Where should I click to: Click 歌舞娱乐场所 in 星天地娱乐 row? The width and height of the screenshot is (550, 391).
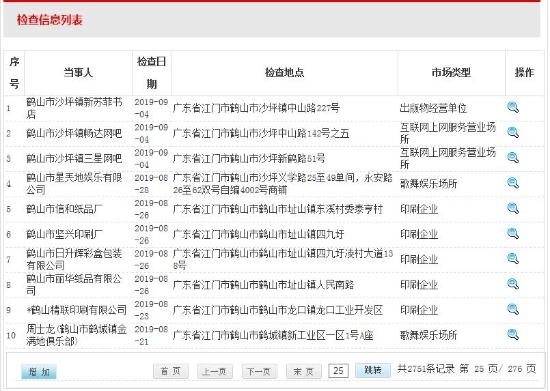[429, 184]
